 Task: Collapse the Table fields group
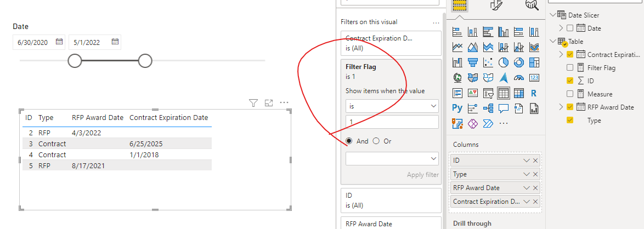click(552, 42)
